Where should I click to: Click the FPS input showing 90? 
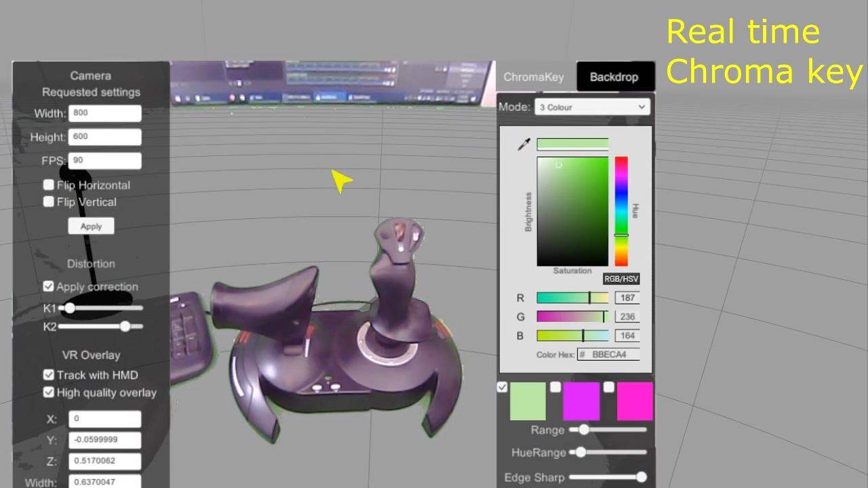(x=104, y=160)
